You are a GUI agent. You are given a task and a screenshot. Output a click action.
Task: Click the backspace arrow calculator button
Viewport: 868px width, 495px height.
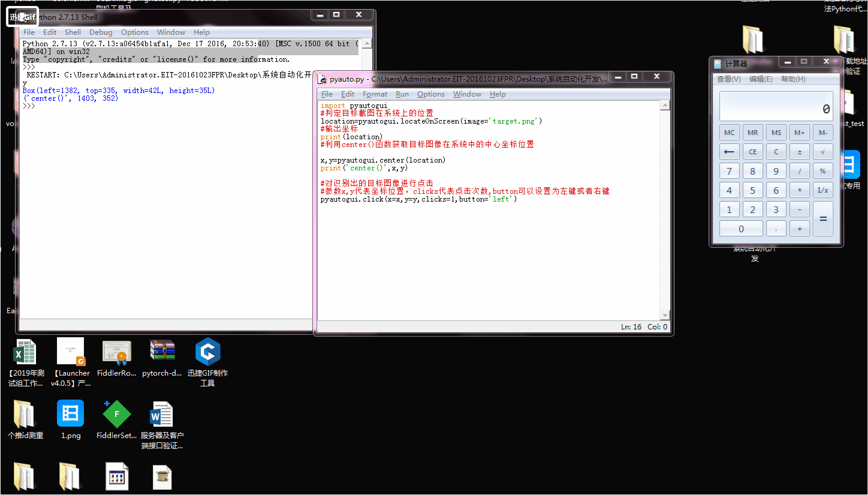[x=730, y=152]
